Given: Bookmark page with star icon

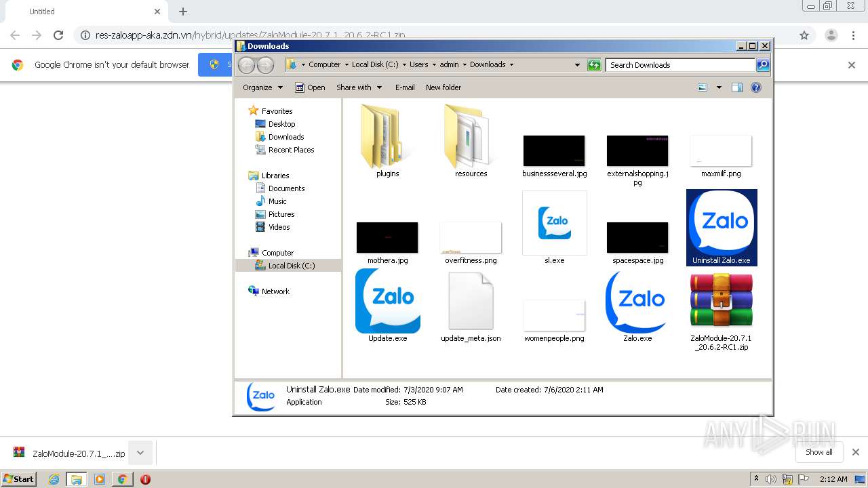Looking at the screenshot, I should coord(804,35).
